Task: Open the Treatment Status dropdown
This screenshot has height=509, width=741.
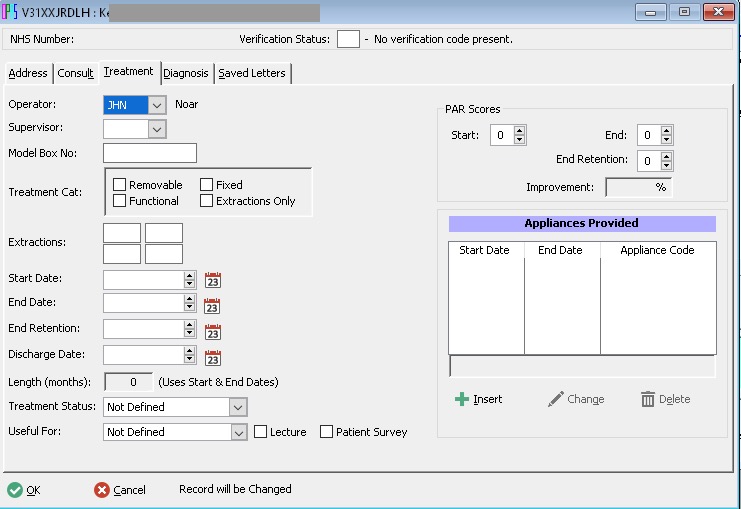Action: (237, 407)
